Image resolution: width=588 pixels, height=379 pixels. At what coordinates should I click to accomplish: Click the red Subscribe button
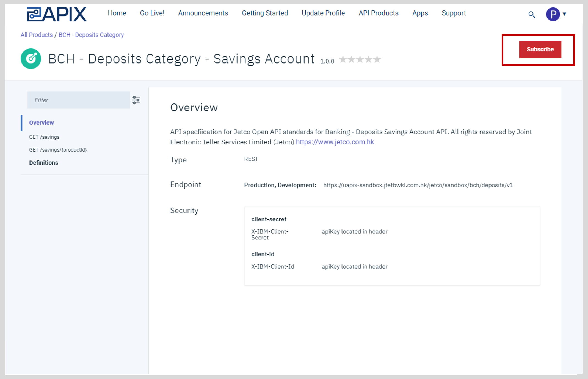point(540,50)
